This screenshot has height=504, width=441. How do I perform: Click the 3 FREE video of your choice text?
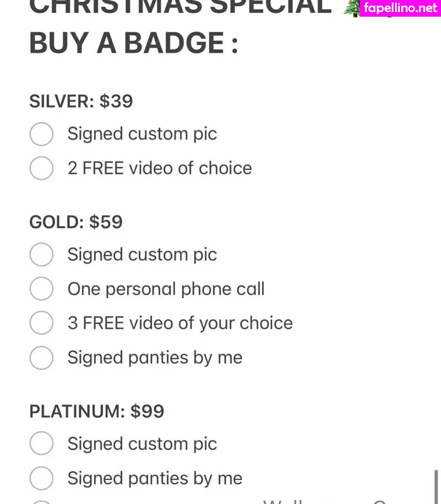point(180,323)
